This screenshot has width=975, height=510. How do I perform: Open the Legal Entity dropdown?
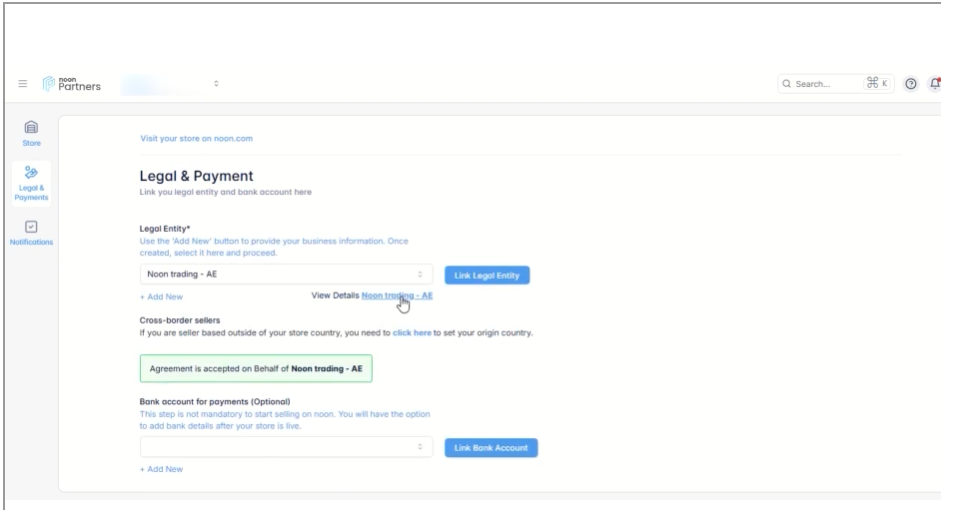(x=286, y=274)
